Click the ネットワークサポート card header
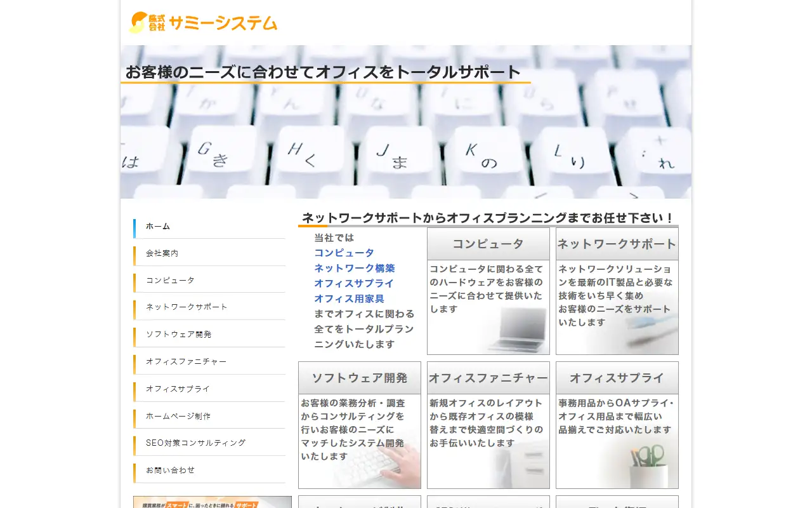Screen dimensions: 812x508 [x=617, y=244]
